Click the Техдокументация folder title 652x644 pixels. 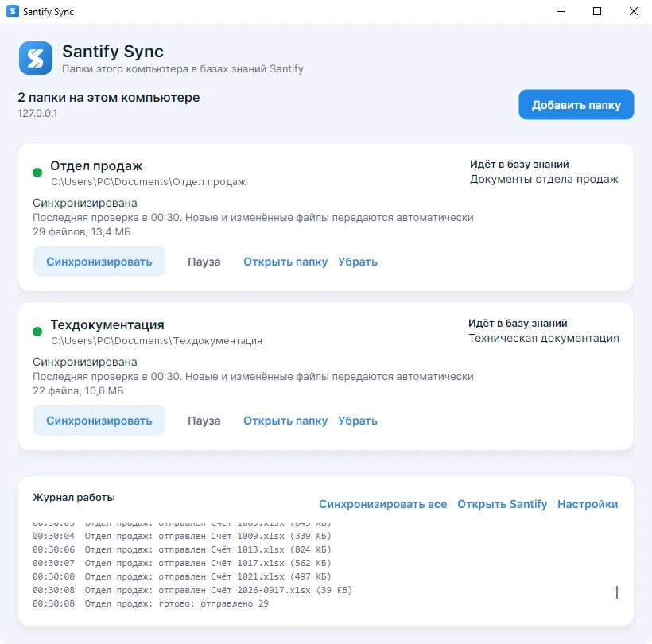(x=107, y=324)
